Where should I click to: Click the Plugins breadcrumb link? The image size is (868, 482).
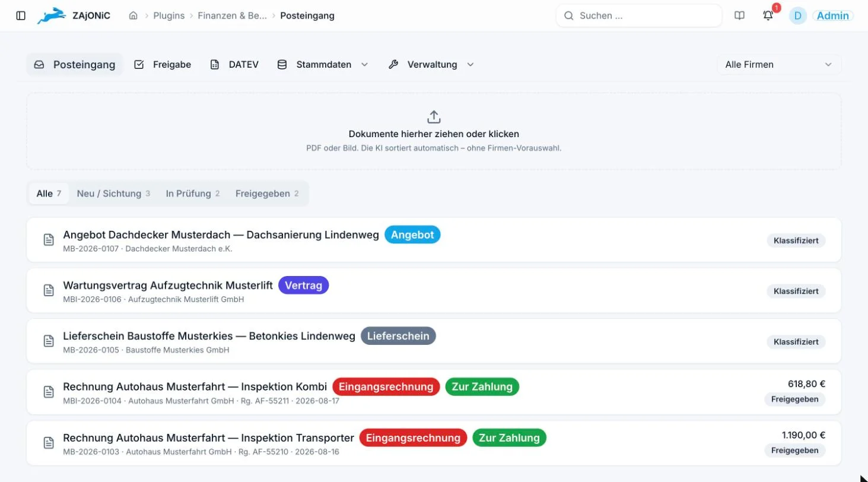[x=169, y=16]
